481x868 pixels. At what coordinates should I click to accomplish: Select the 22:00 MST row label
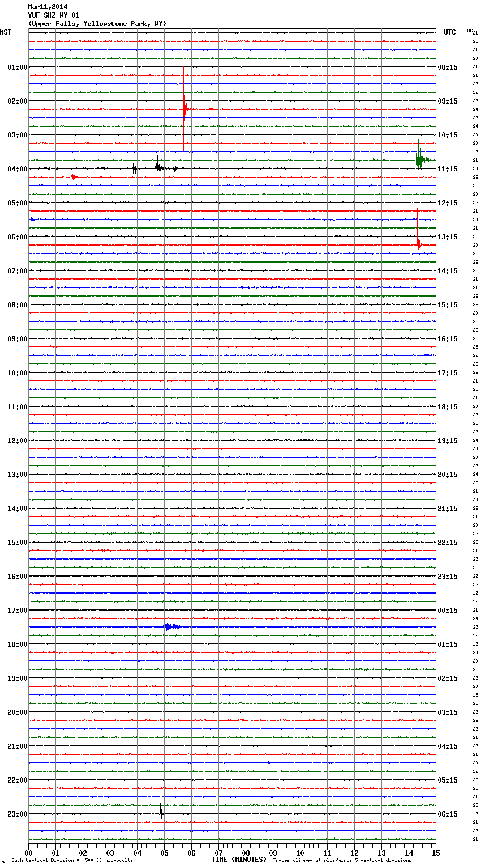tap(18, 780)
